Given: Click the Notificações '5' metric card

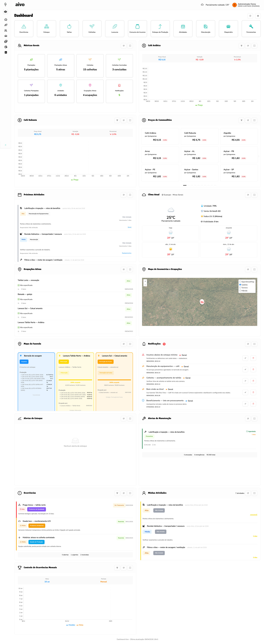Looking at the screenshot, I should [119, 91].
